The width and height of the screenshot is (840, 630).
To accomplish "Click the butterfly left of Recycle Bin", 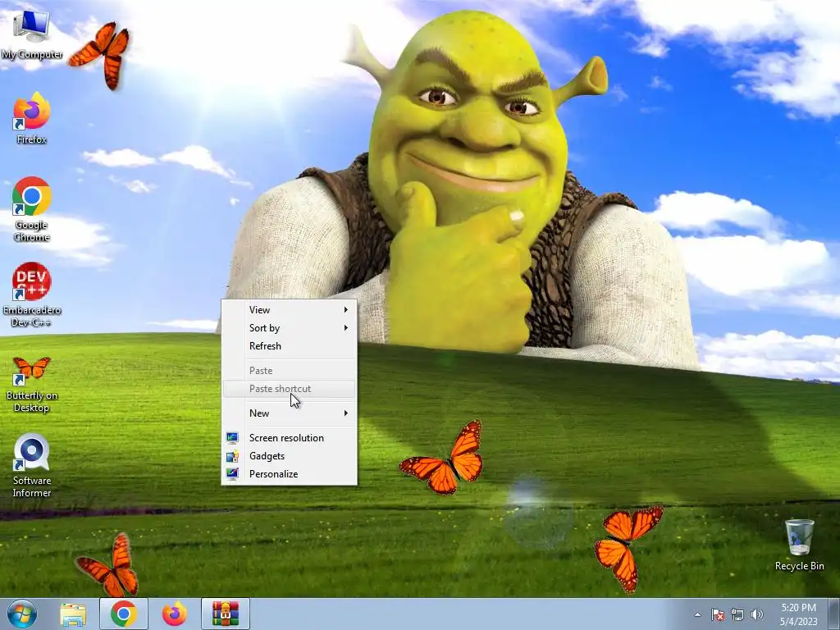I will pyautogui.click(x=628, y=548).
